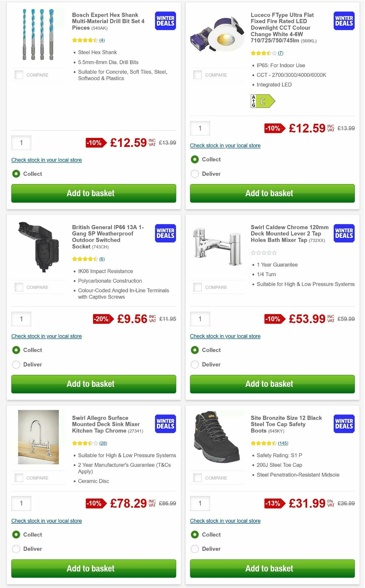Check stock in local store for the downlight
365x588 pixels.
(x=225, y=145)
